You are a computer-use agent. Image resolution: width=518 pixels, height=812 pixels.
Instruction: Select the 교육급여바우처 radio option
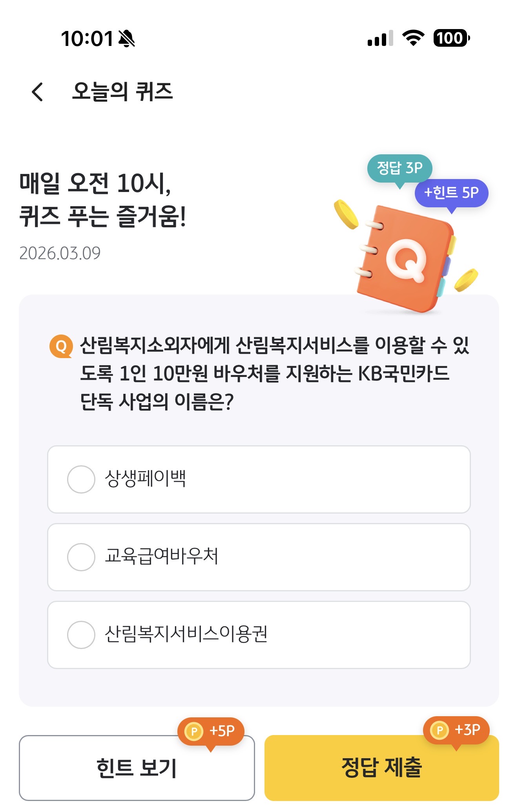click(259, 557)
